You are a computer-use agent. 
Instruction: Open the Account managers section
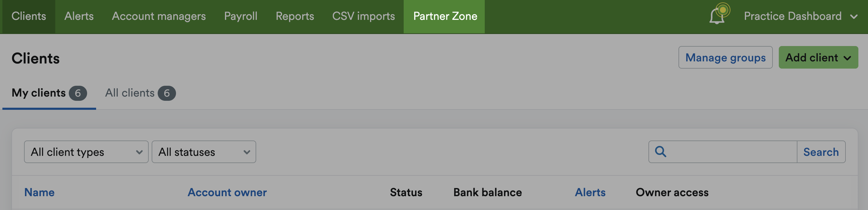coord(159,16)
